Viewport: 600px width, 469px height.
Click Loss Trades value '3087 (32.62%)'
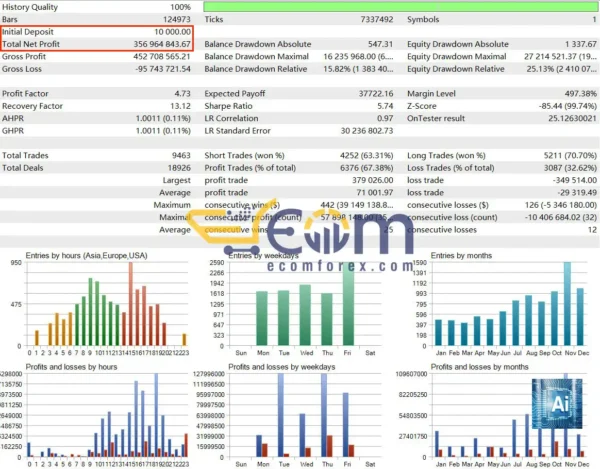570,168
